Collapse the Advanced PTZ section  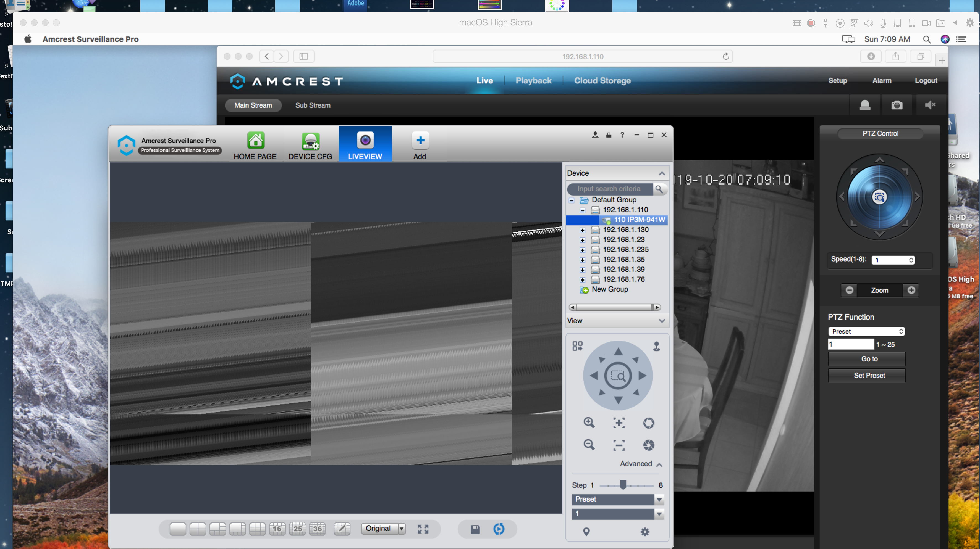[x=659, y=464]
